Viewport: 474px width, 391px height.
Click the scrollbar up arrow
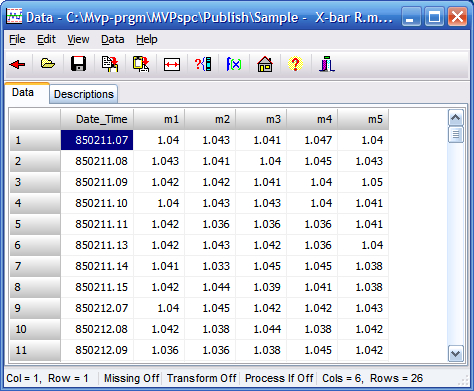click(x=456, y=118)
